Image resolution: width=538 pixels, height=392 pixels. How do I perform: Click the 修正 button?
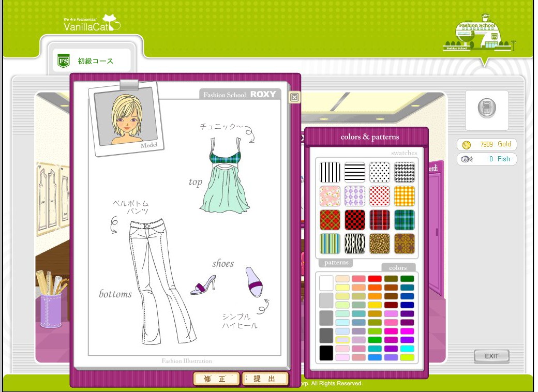pyautogui.click(x=216, y=379)
